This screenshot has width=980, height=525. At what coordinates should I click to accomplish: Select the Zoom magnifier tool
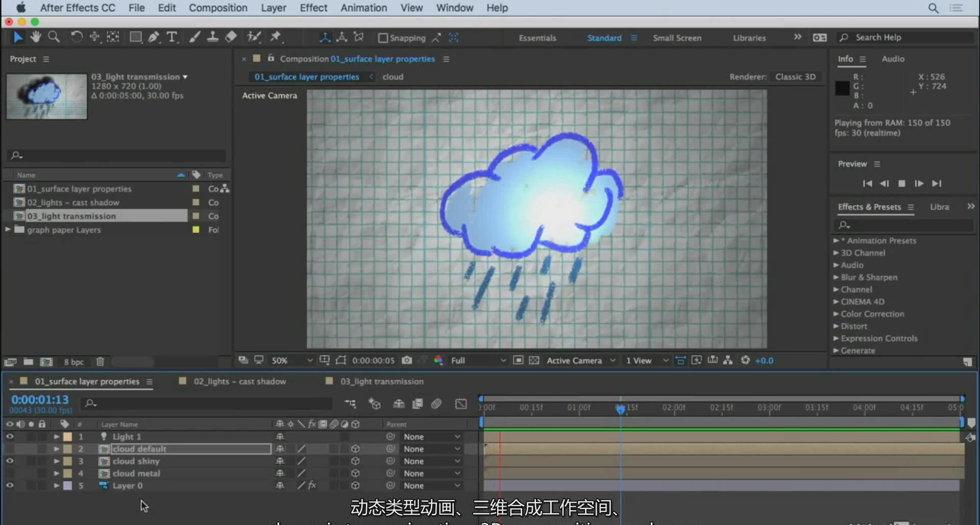54,37
